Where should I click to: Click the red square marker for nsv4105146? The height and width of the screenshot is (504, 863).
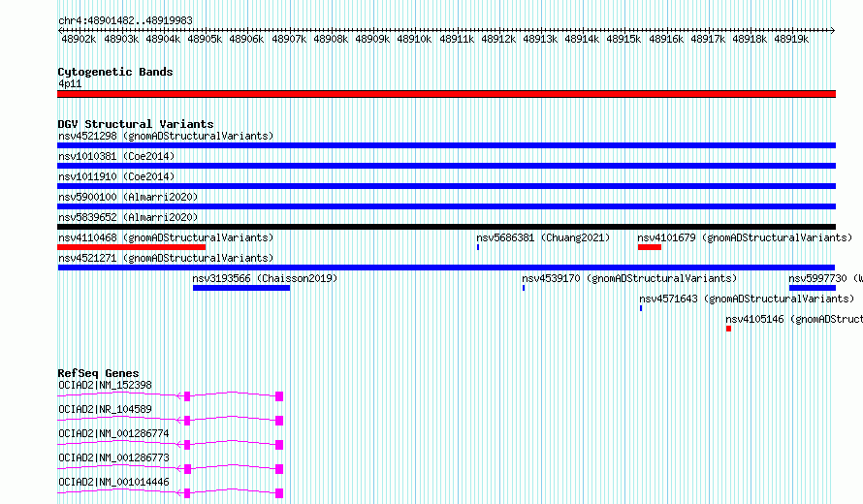pos(729,329)
